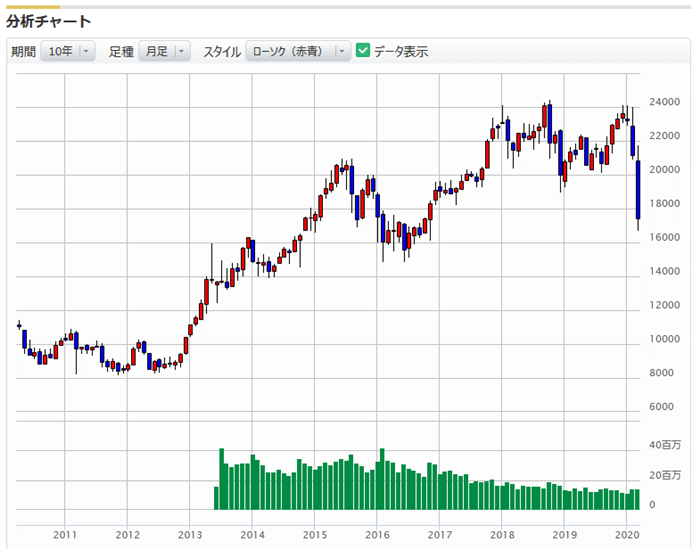The image size is (700, 549).
Task: Click the 期間 label
Action: tap(23, 52)
